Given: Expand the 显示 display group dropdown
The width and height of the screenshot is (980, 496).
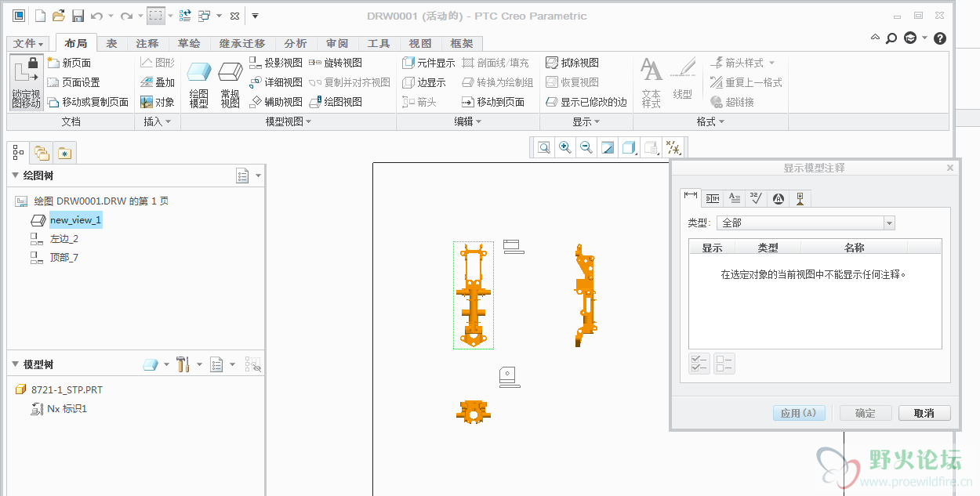Looking at the screenshot, I should [586, 122].
